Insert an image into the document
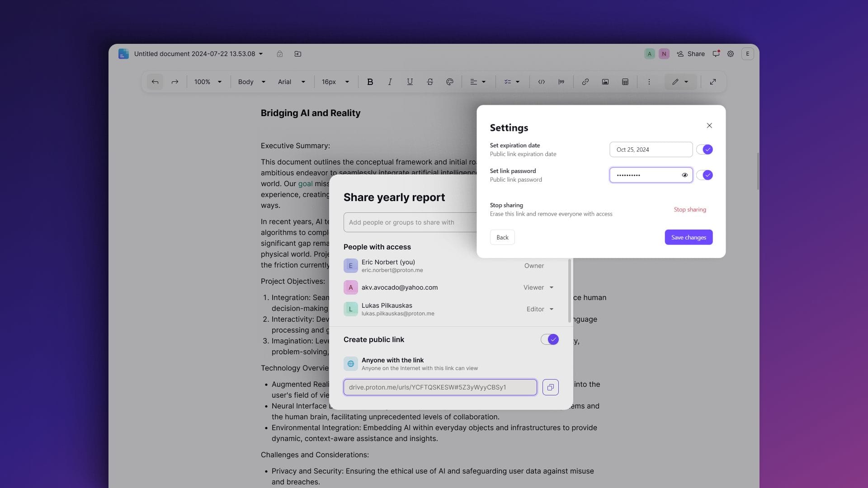The height and width of the screenshot is (488, 868). (605, 82)
